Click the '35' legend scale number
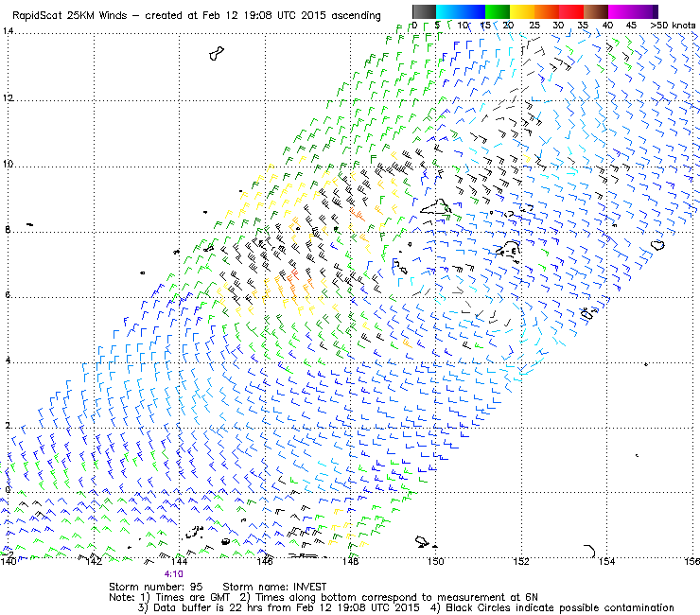 (x=583, y=25)
